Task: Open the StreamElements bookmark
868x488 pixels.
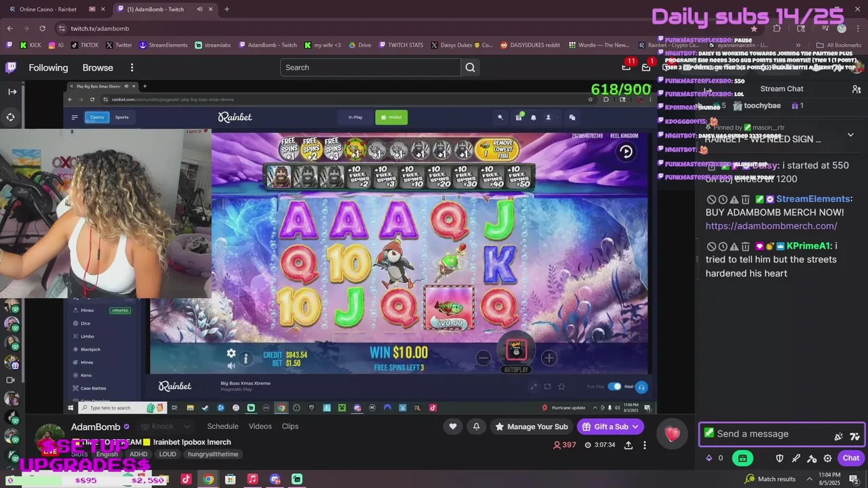Action: (x=163, y=45)
